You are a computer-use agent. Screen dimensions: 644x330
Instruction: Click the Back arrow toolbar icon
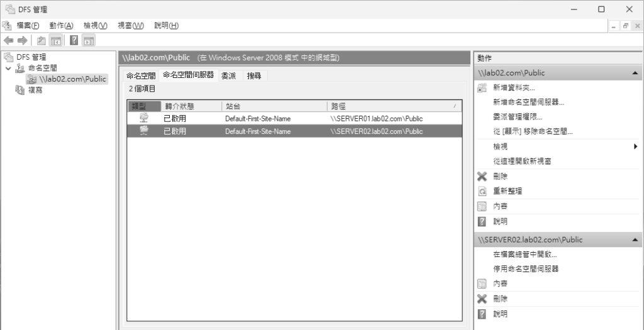tap(9, 40)
